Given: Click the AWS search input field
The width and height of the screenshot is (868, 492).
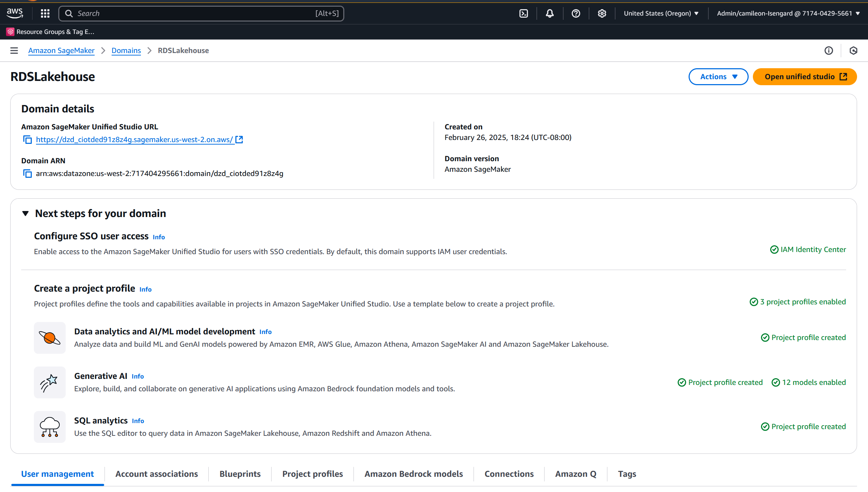Looking at the screenshot, I should [x=201, y=13].
